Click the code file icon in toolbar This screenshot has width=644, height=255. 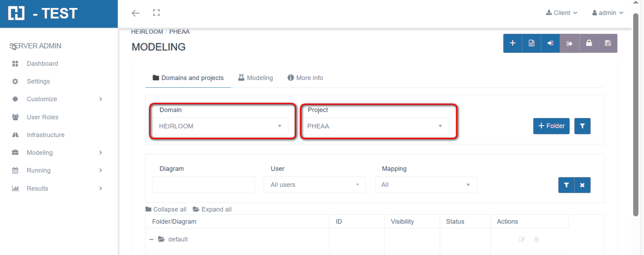(x=532, y=43)
